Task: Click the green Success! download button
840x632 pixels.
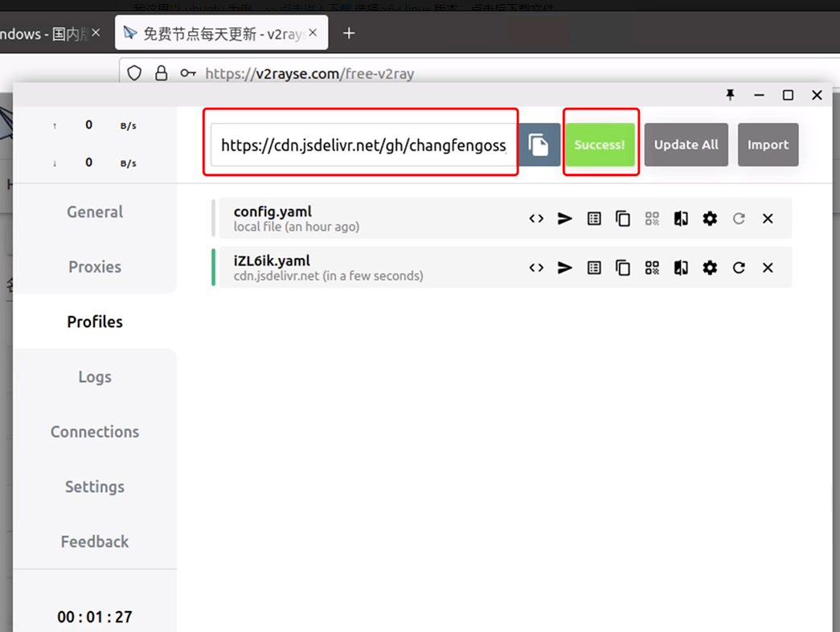Action: tap(600, 145)
